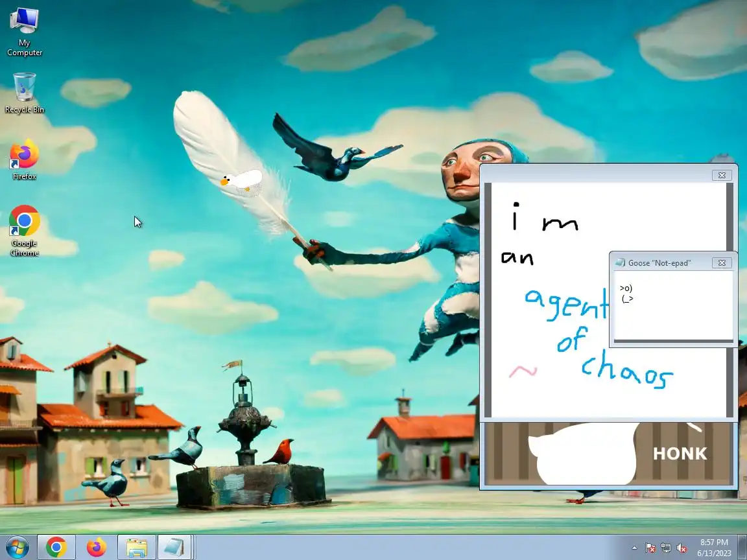747x560 pixels.
Task: Launch Chrome from the taskbar
Action: (x=56, y=548)
